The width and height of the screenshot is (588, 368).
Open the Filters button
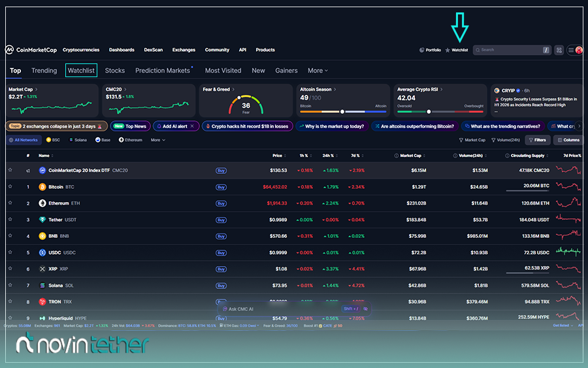(538, 140)
